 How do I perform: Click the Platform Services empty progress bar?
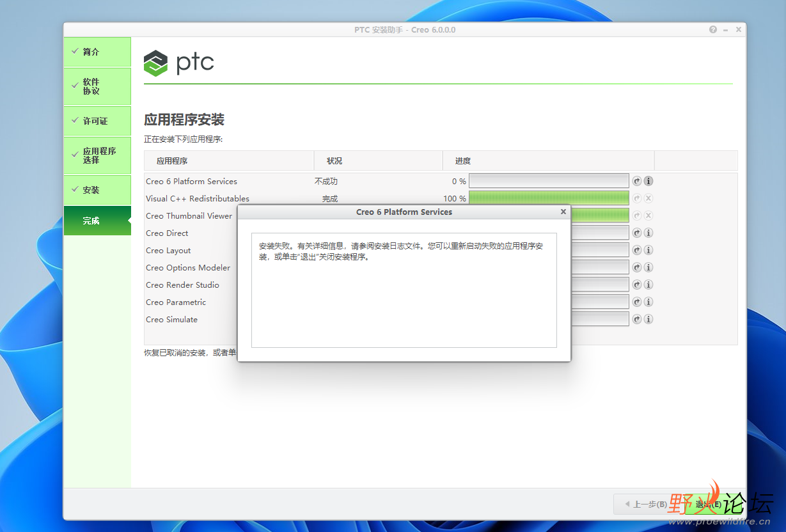click(x=549, y=181)
